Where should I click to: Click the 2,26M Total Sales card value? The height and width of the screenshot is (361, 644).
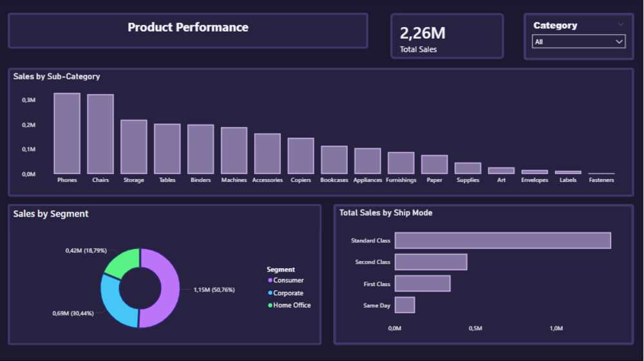click(x=422, y=33)
